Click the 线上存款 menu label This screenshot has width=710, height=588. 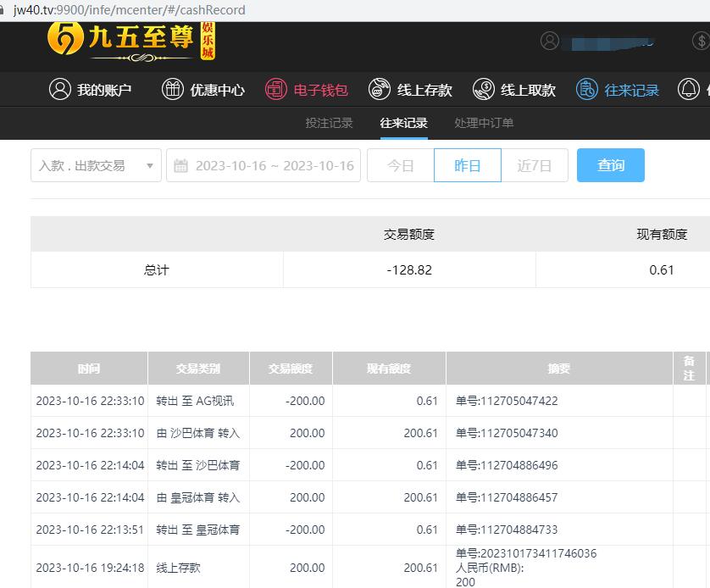(424, 90)
